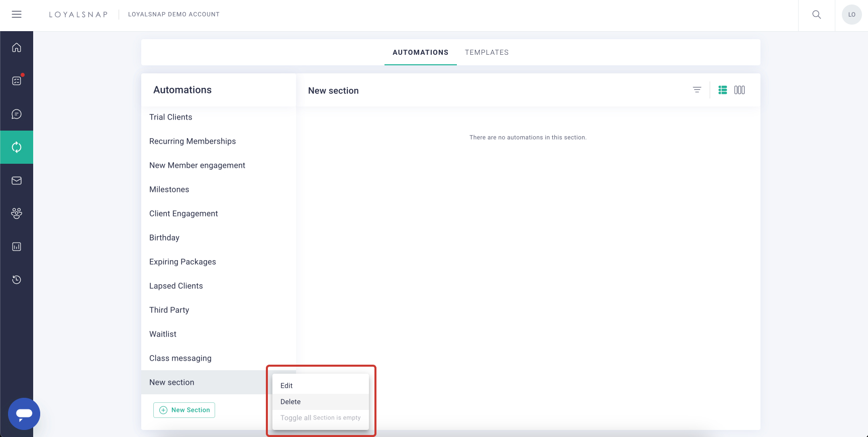Open the LO user avatar menu
Image resolution: width=868 pixels, height=437 pixels.
851,15
